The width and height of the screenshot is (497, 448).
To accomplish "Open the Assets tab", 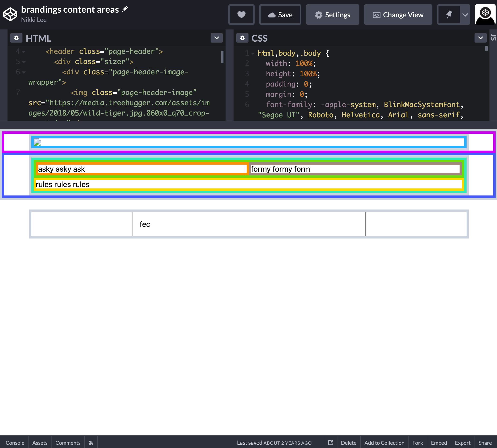I will point(40,443).
